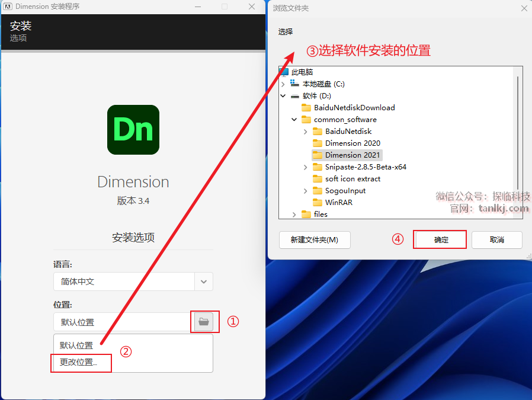Select the Dimension 2020 folder name

(353, 143)
